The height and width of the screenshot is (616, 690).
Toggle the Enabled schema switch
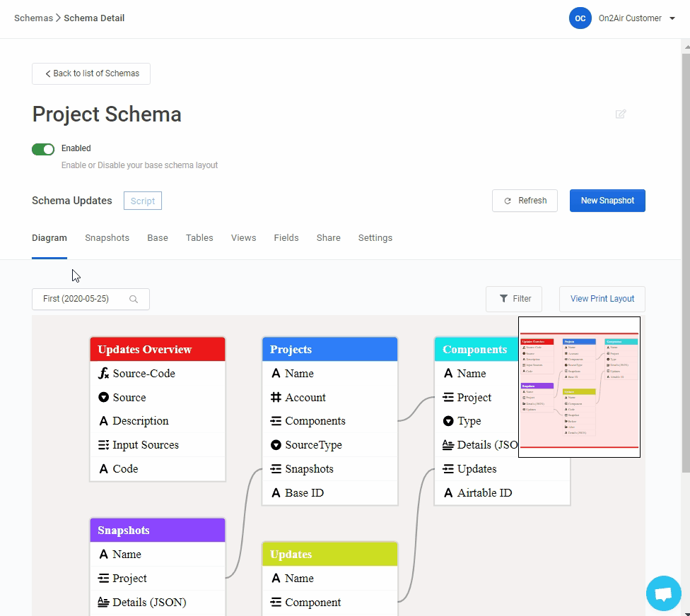pyautogui.click(x=43, y=149)
